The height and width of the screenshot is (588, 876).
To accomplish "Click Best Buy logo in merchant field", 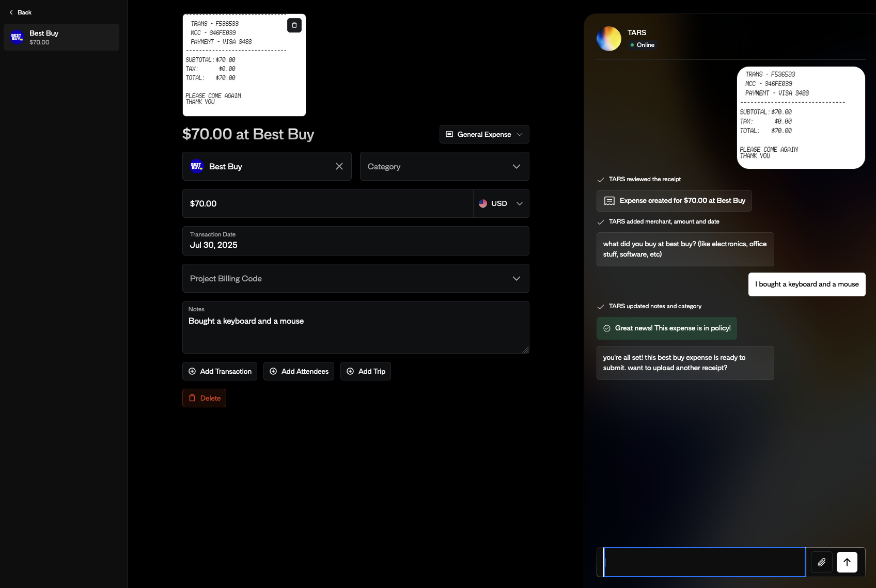I will [197, 166].
